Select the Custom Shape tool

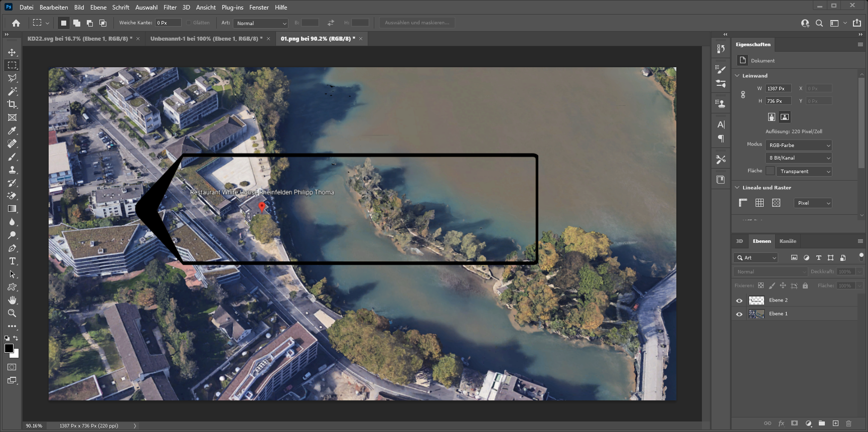tap(12, 287)
